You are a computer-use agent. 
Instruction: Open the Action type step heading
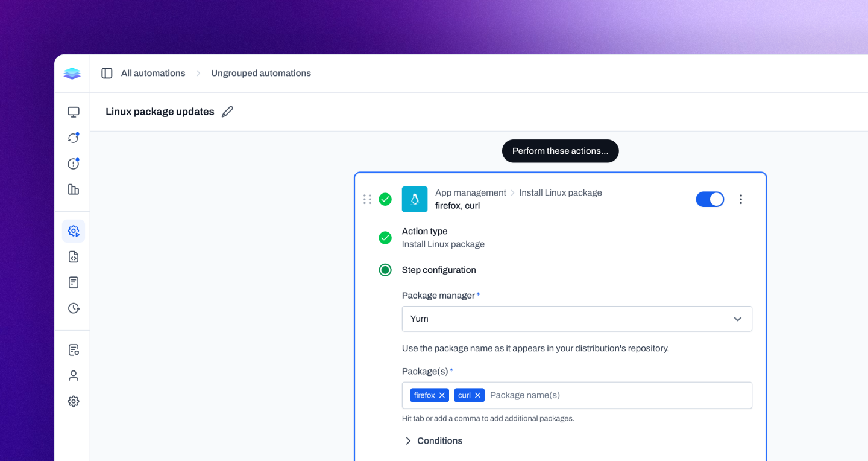pos(425,231)
